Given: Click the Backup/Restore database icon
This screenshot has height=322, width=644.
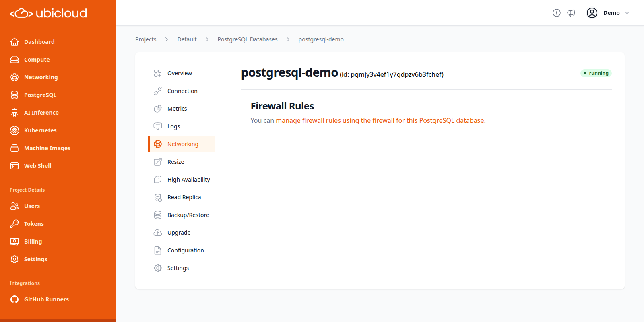Looking at the screenshot, I should (x=158, y=215).
